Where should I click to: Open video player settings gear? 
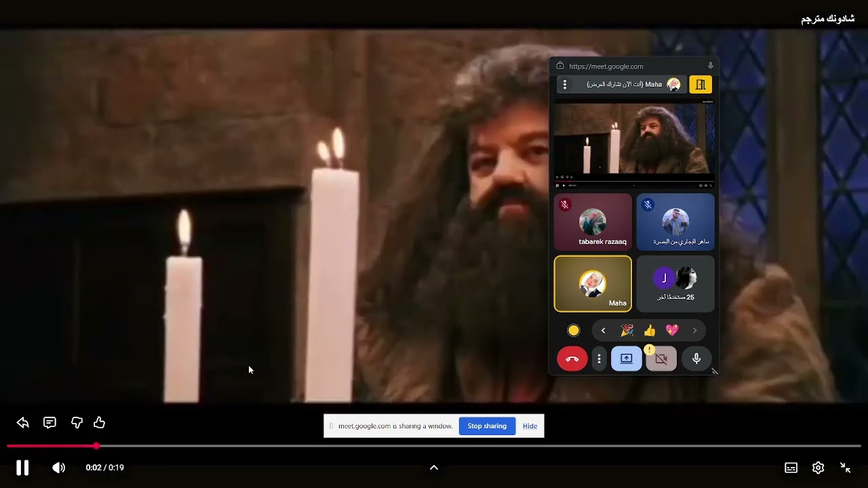click(818, 468)
